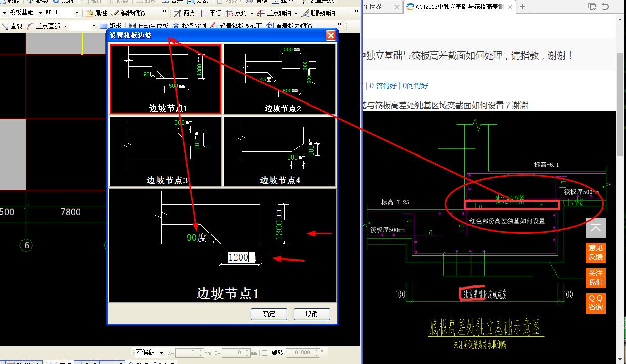Click the X offset input field
This screenshot has width=626, height=364.
click(189, 352)
